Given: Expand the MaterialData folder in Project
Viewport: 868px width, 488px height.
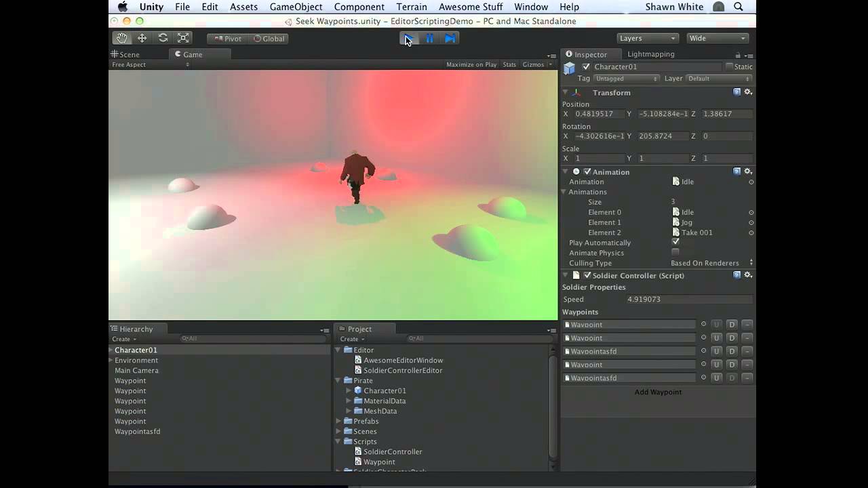Looking at the screenshot, I should (349, 401).
